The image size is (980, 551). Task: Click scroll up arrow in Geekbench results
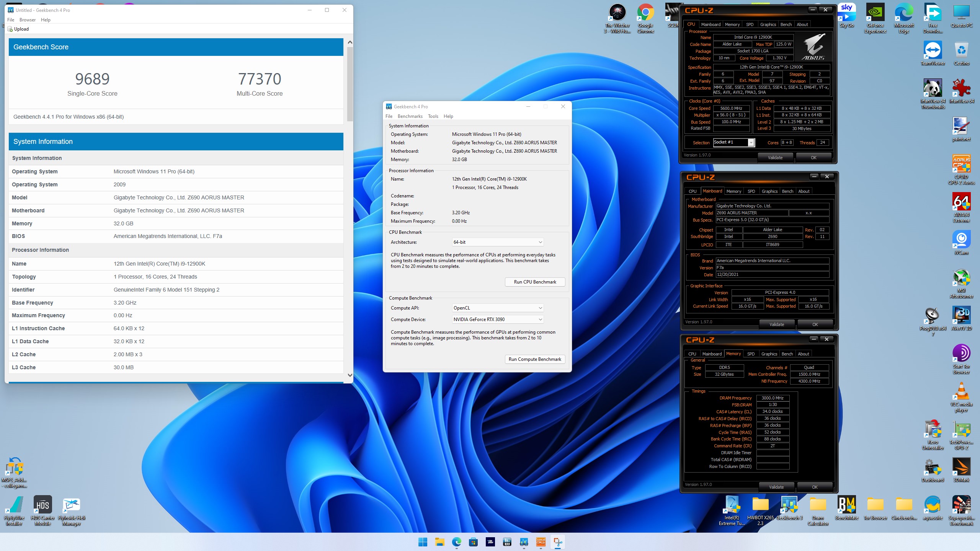[350, 42]
